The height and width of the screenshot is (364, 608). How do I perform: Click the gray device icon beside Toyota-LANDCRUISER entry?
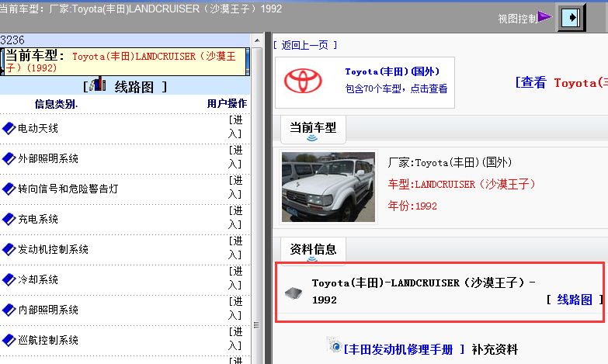coord(294,293)
